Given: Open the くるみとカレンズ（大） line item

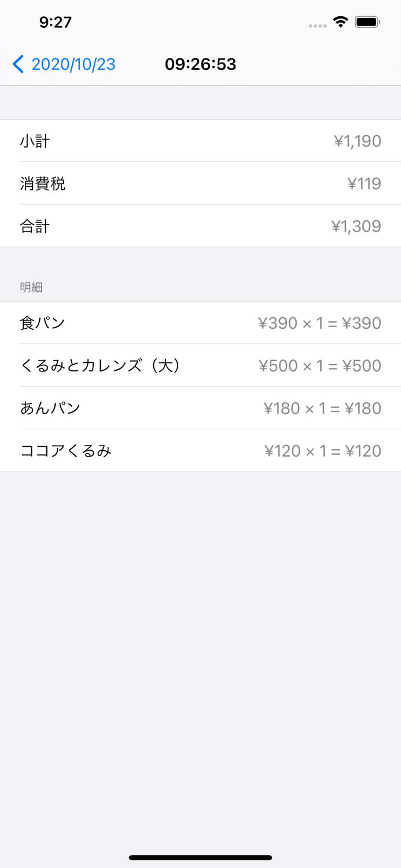Looking at the screenshot, I should point(200,366).
